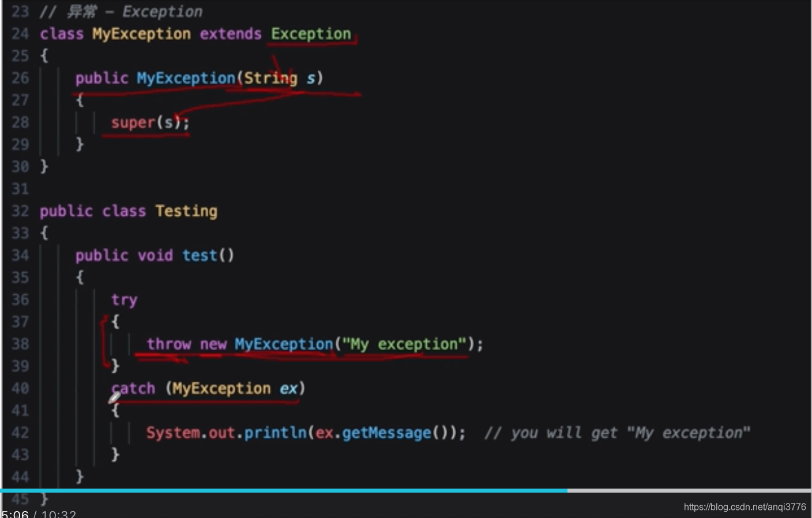Click line number 44 in the gutter

(20, 477)
